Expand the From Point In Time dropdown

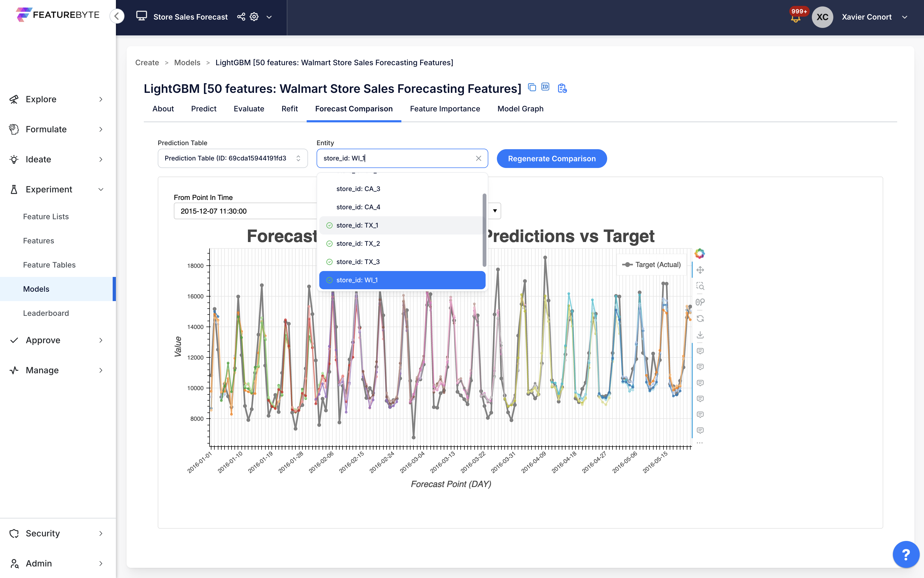point(494,211)
